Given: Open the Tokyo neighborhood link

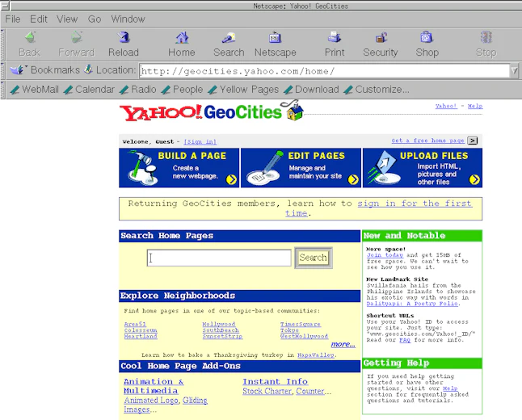Looking at the screenshot, I should [x=289, y=330].
